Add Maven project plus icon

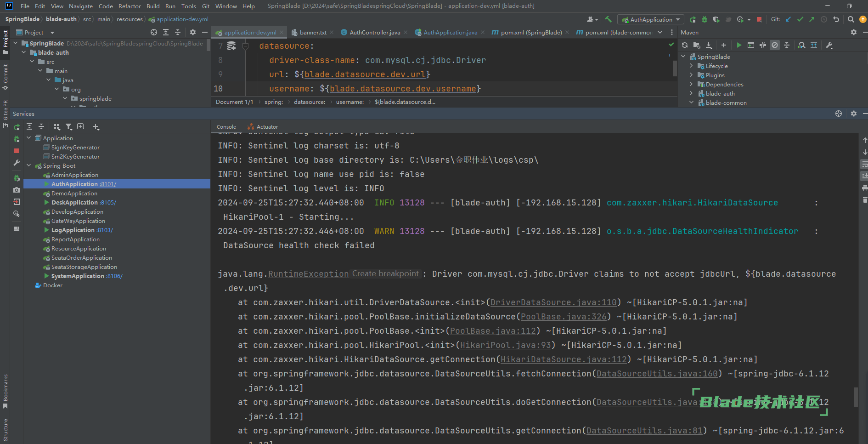coord(724,45)
